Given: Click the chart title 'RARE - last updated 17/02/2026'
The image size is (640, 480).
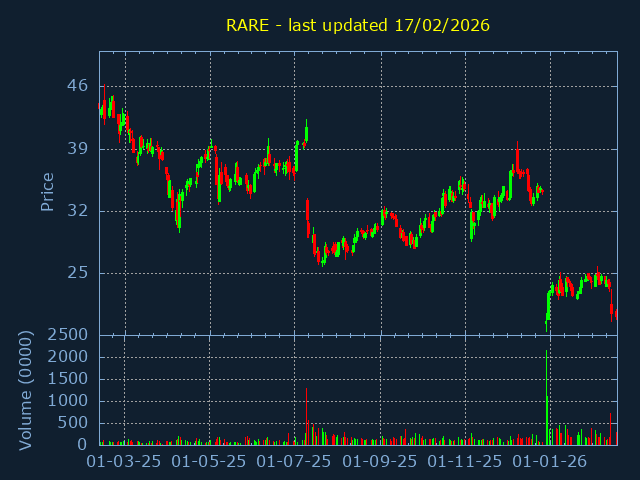Looking at the screenshot, I should (357, 25).
